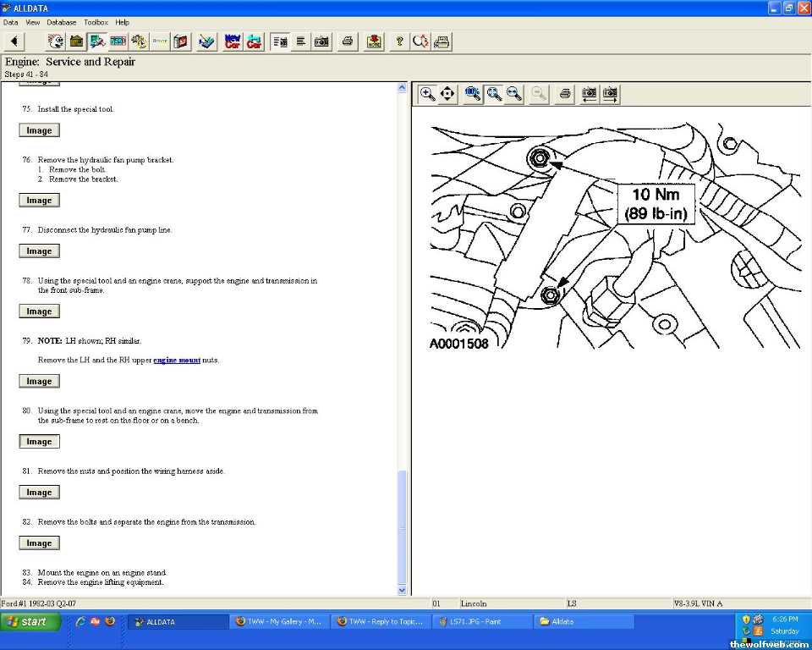812x650 pixels.
Task: Click the New Car toolbar icon
Action: point(232,41)
